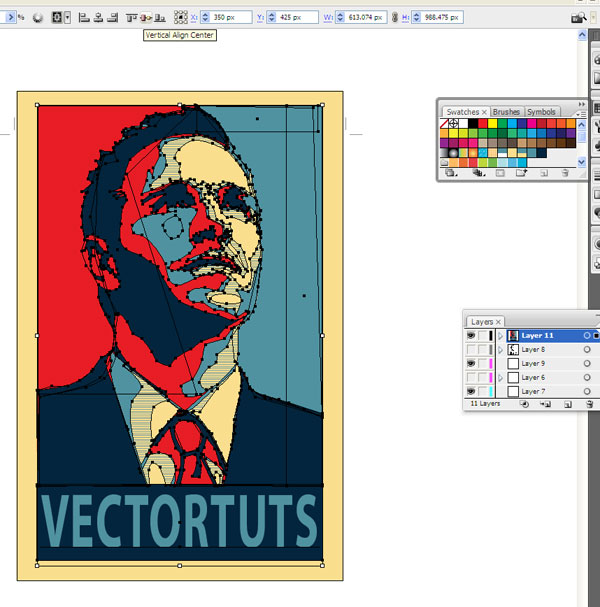Open the Swatch Libraries menu icon
Image resolution: width=600 pixels, height=607 pixels.
click(450, 173)
